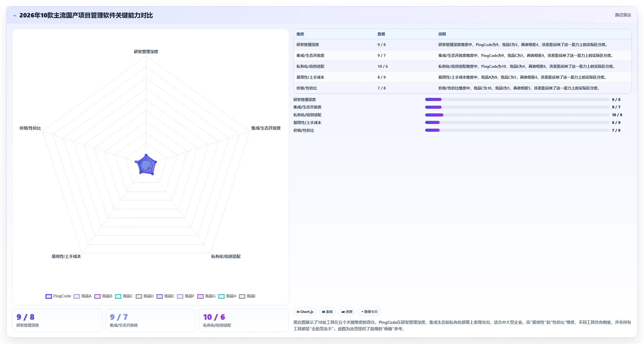The image size is (644, 344).
Task: Click the 进度 tag chip
Action: 347,312
